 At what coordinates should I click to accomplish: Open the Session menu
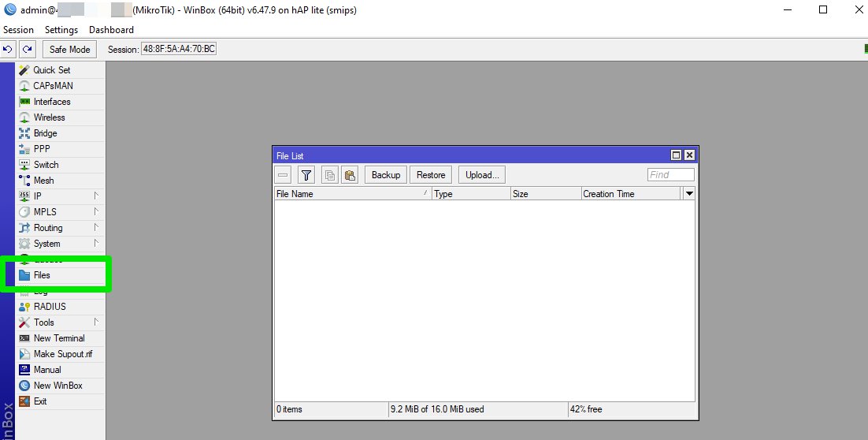[x=18, y=30]
